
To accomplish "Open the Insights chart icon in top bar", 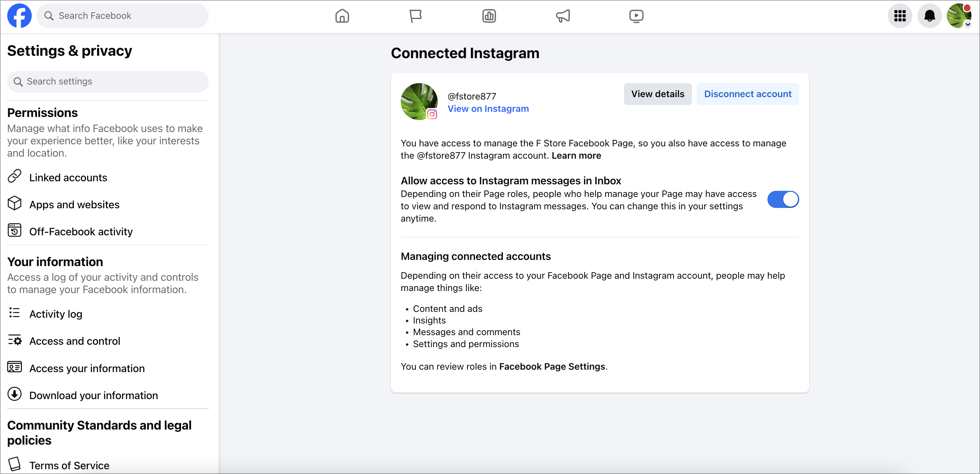I will point(489,16).
